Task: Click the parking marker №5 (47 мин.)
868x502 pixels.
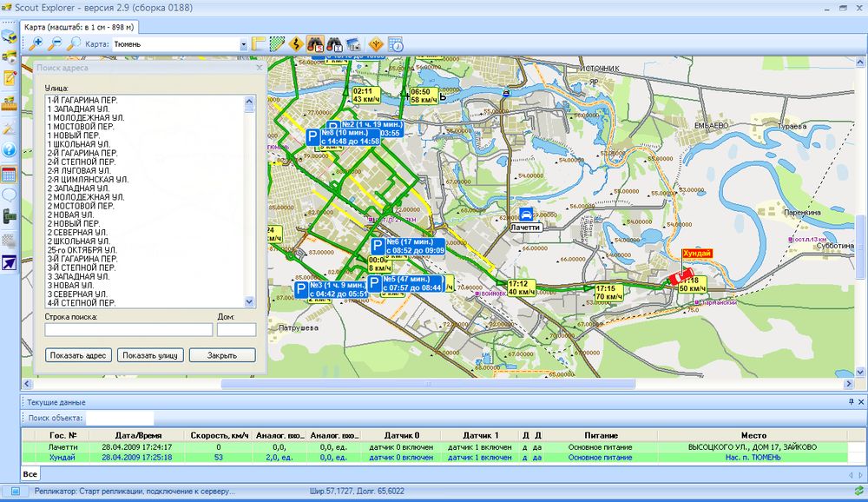Action: [x=405, y=283]
